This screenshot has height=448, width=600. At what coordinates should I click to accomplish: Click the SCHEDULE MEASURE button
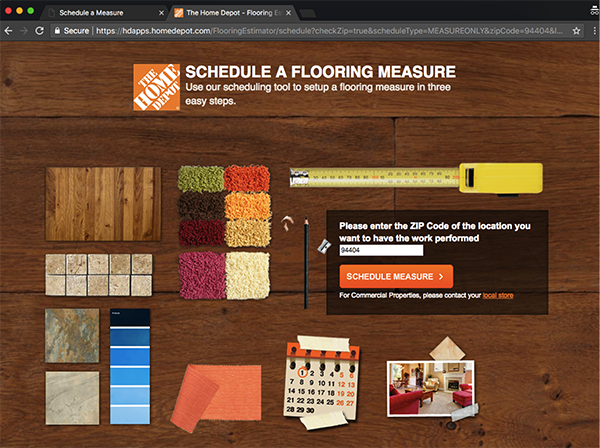(x=396, y=276)
